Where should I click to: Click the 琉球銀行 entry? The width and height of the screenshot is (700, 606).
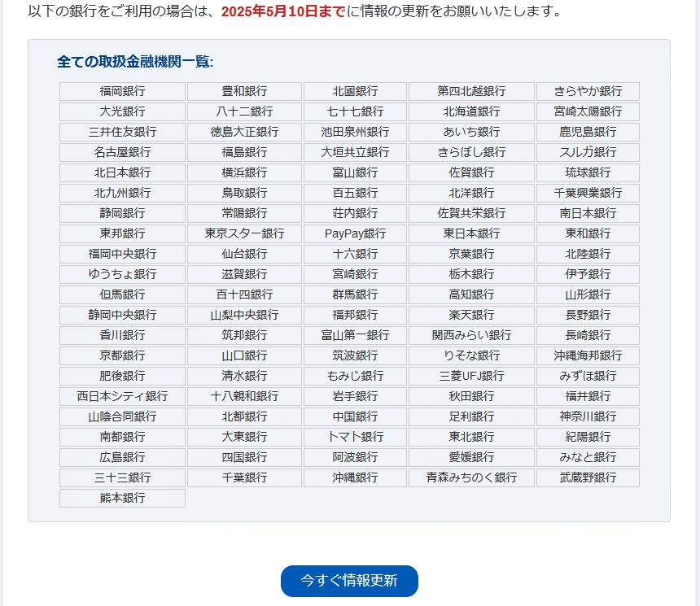click(x=588, y=172)
